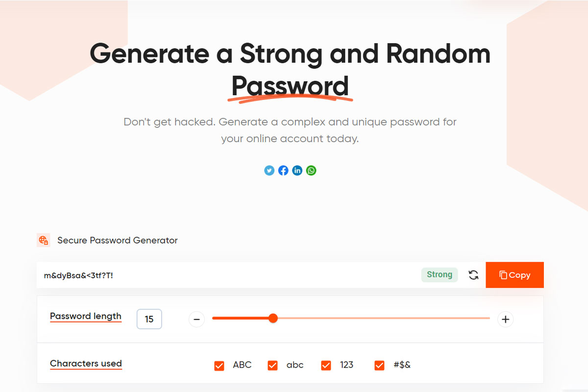Click the Secure Password Generator lock icon
Viewport: 588px width, 392px height.
pos(44,240)
